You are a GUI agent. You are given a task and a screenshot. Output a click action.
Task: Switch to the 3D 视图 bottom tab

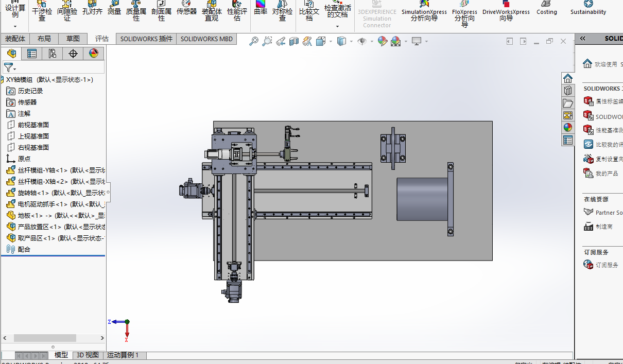pyautogui.click(x=88, y=355)
